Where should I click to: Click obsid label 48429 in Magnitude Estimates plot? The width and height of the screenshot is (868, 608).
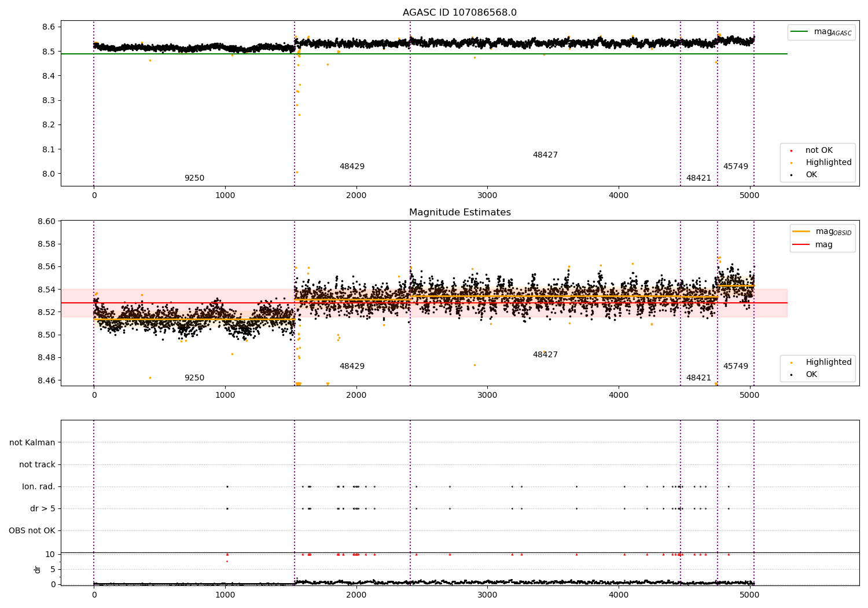352,367
